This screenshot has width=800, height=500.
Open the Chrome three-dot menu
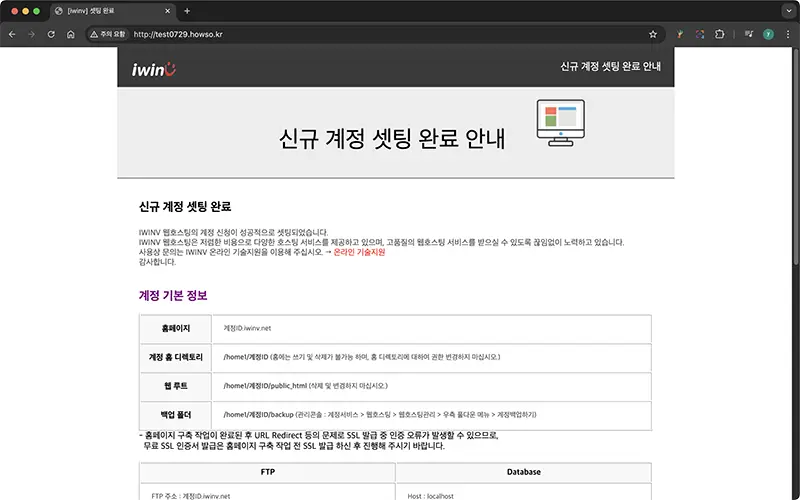tap(788, 34)
